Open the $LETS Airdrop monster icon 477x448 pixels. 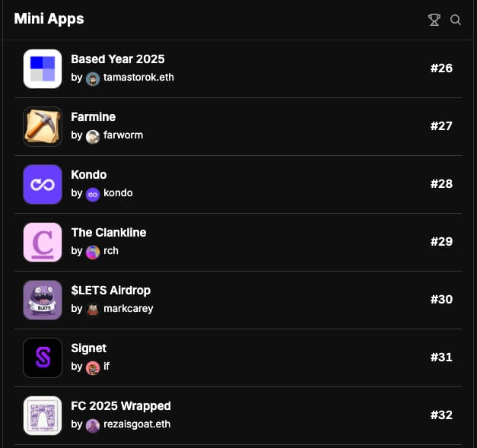tap(43, 300)
